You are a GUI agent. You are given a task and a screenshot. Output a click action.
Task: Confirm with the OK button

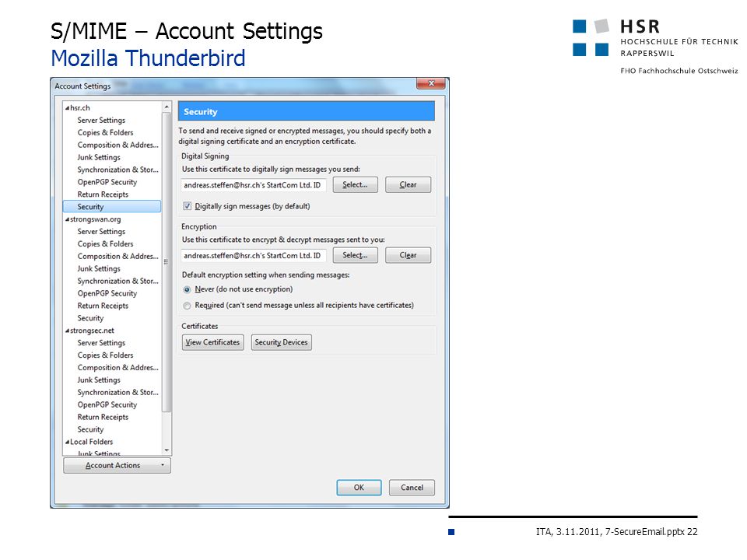[x=359, y=488]
